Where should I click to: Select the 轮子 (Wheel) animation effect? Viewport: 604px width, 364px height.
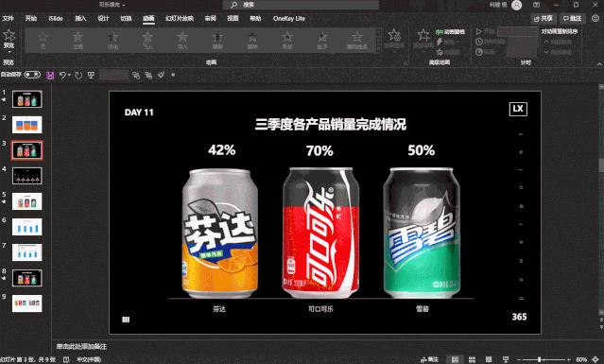click(x=322, y=40)
